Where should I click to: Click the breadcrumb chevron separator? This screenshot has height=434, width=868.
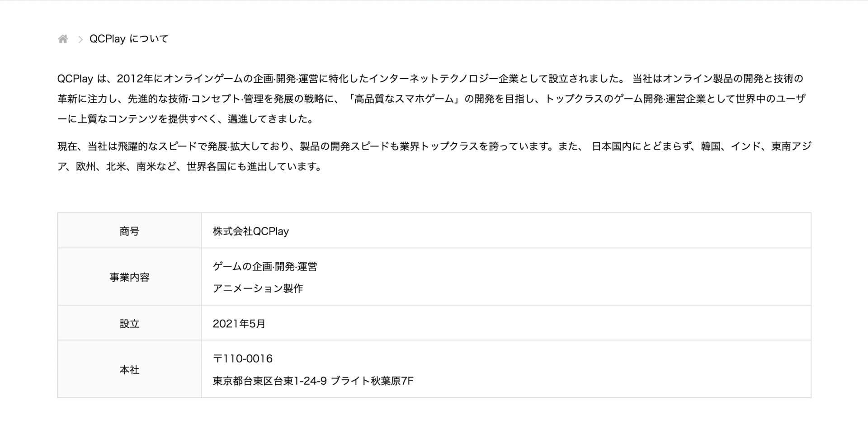(x=80, y=39)
